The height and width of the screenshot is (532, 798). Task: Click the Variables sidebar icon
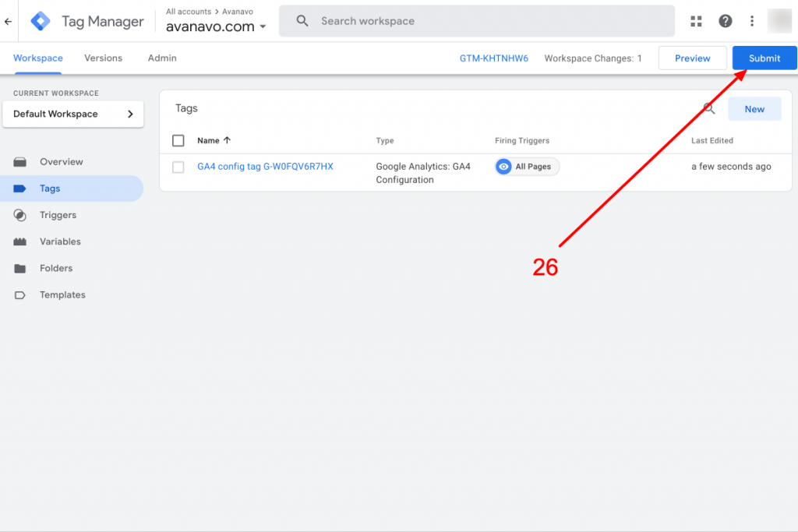point(19,241)
